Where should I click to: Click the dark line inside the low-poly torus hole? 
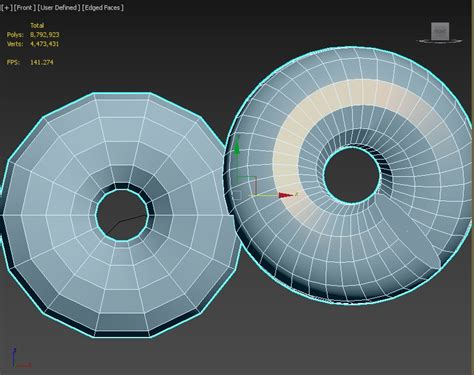point(127,224)
